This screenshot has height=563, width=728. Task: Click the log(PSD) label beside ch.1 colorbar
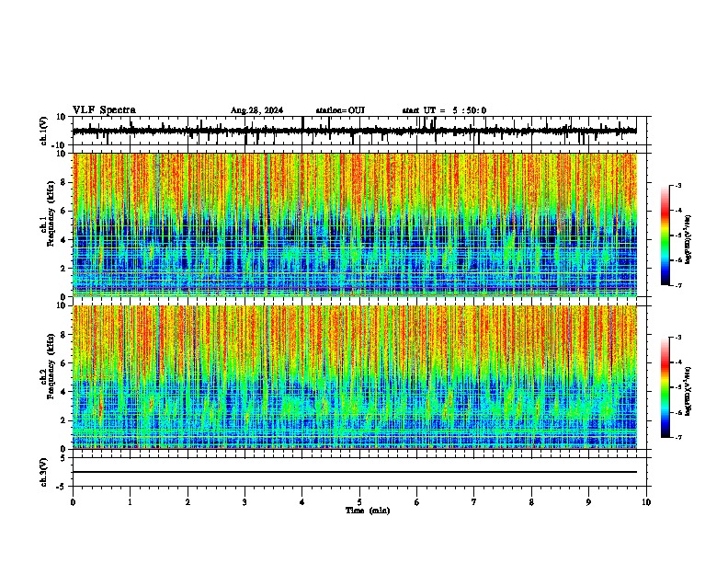(688, 240)
